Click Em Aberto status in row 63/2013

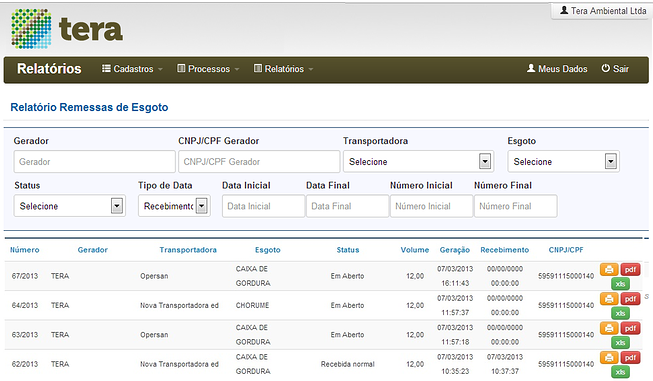pos(347,335)
